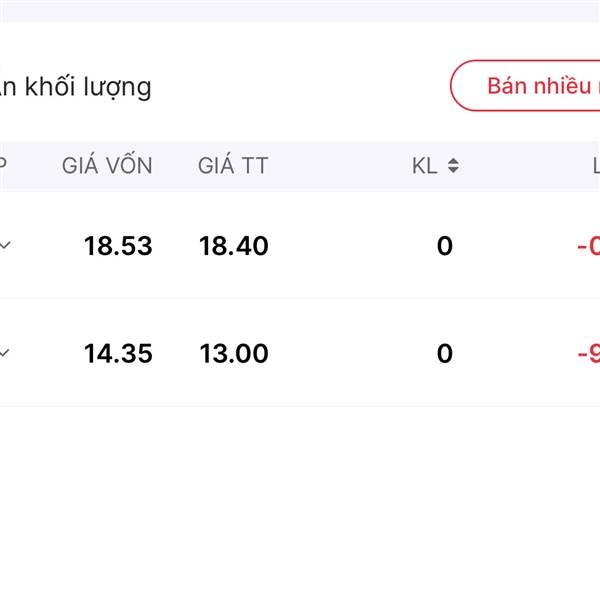The image size is (600, 600).
Task: Tap the partially visible 'khối lượng' label
Action: pos(76,87)
